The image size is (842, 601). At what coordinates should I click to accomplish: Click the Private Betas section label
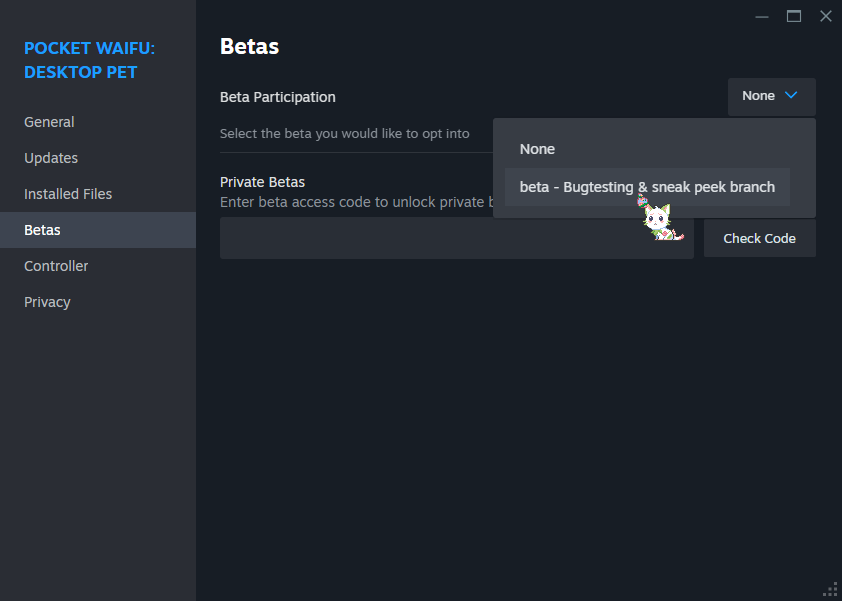pyautogui.click(x=262, y=182)
